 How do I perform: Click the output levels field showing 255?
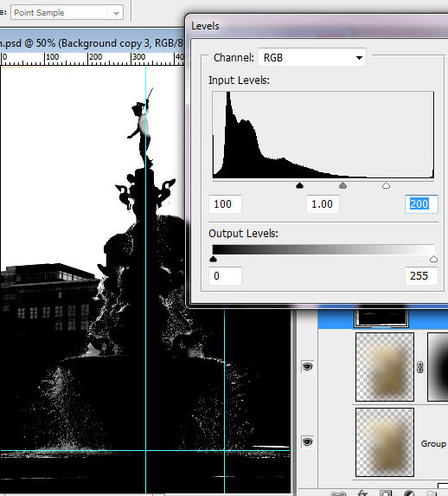pos(421,276)
